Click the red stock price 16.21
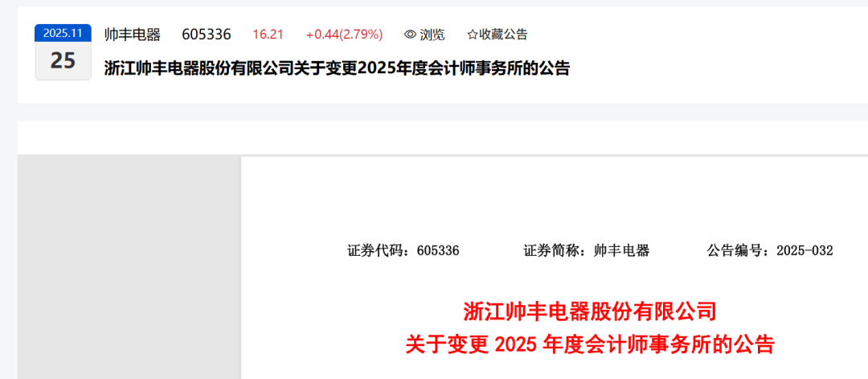868x379 pixels. coord(268,35)
